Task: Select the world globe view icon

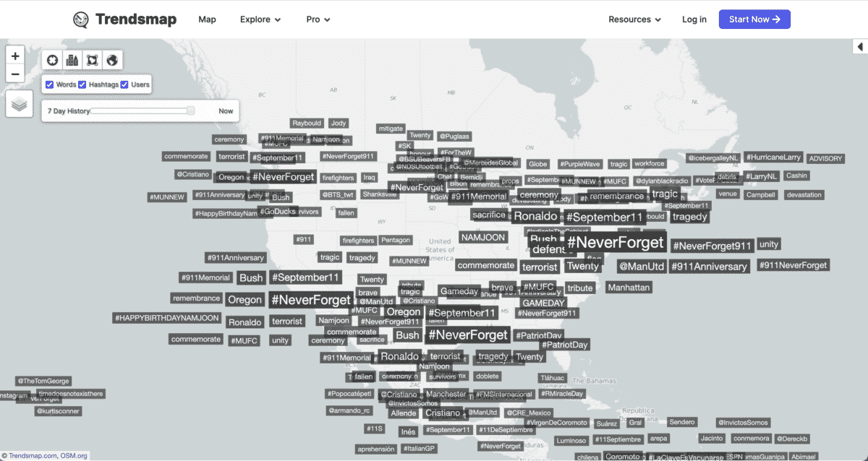Action: 112,60
